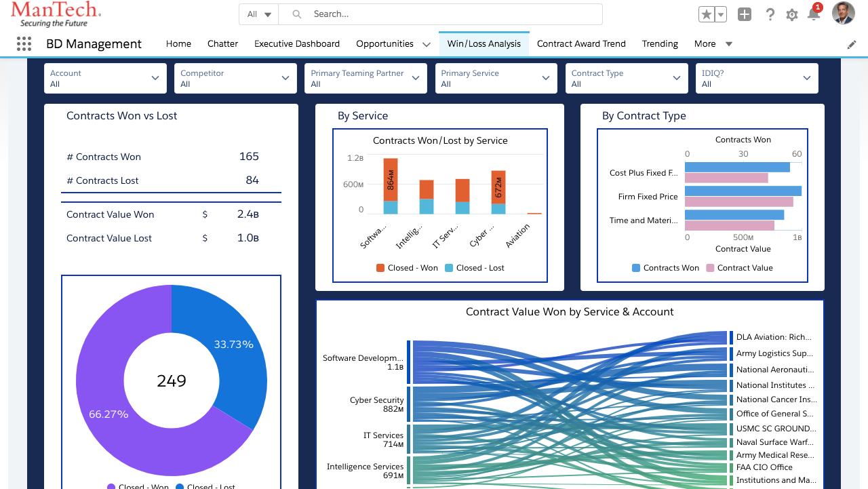
Task: Click the 864M Software bar segment
Action: point(391,180)
